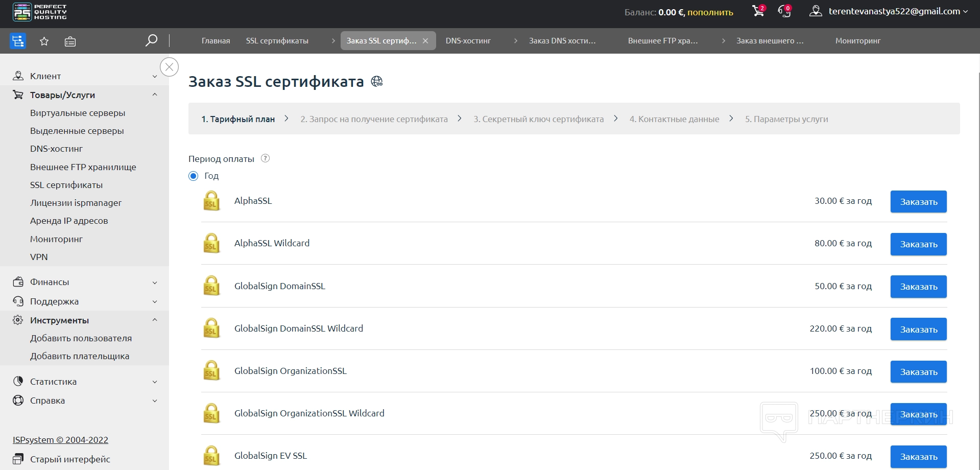The width and height of the screenshot is (980, 470).
Task: Open the support notifications headset icon
Action: [784, 11]
